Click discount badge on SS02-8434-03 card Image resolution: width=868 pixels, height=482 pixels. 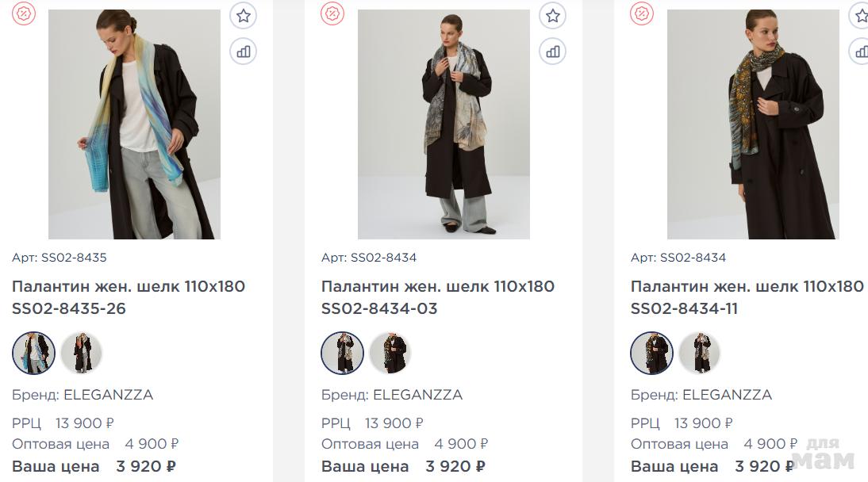tap(332, 13)
